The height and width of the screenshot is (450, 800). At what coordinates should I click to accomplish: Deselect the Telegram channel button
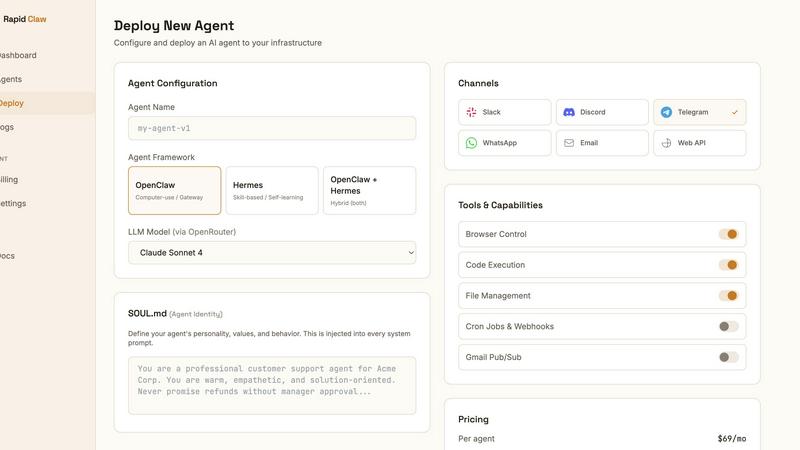[x=699, y=112]
